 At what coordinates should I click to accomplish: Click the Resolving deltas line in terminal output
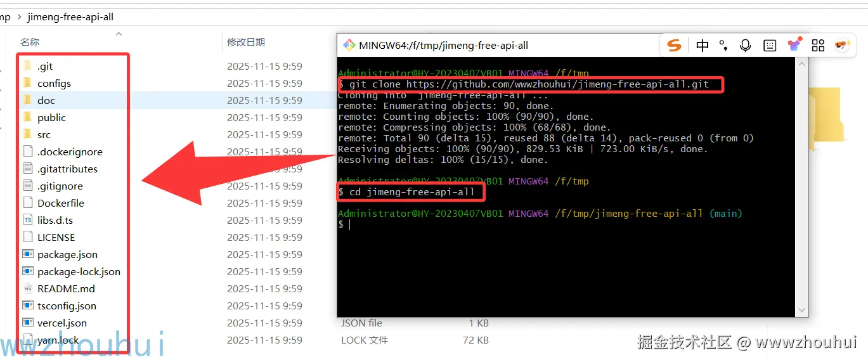[x=443, y=160]
